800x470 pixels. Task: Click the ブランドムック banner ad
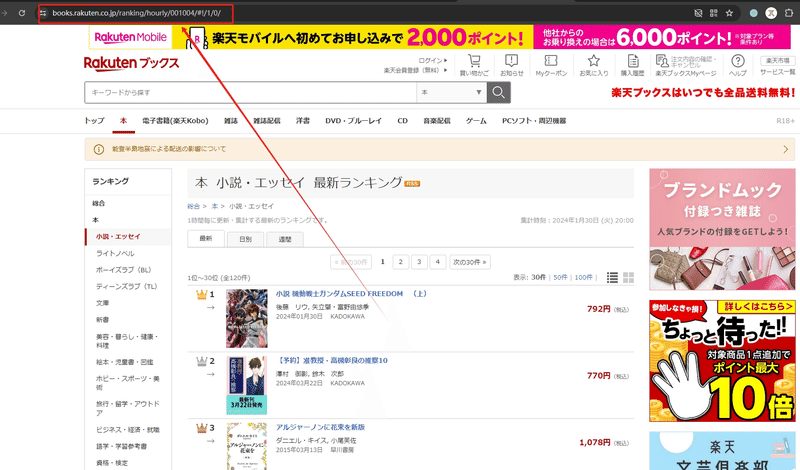pyautogui.click(x=722, y=230)
